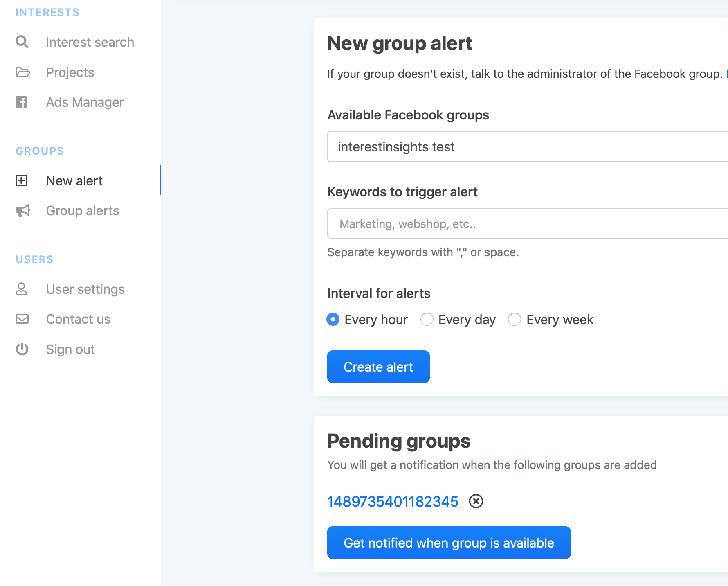Click the plus-box icon beside New alert
The width and height of the screenshot is (728, 586).
(x=21, y=180)
